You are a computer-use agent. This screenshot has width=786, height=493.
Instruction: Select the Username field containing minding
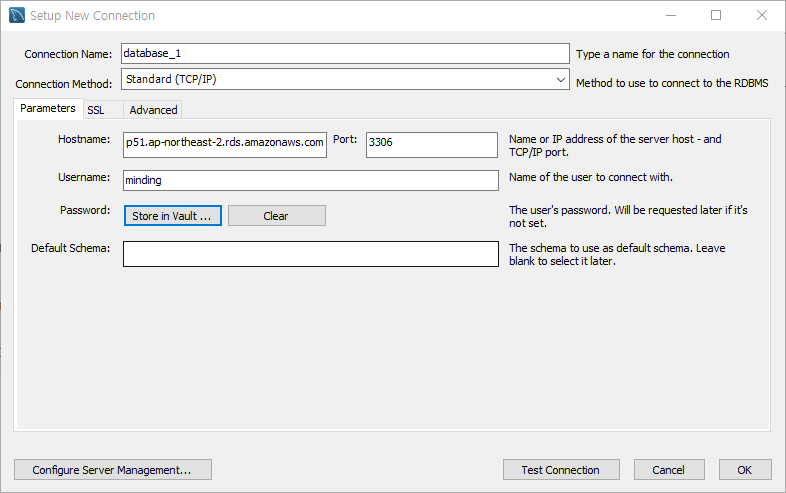(311, 181)
